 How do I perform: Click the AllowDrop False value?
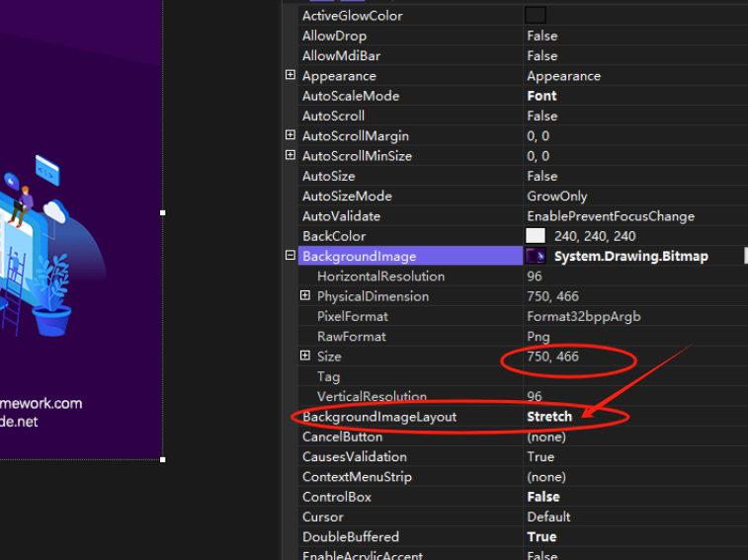541,36
